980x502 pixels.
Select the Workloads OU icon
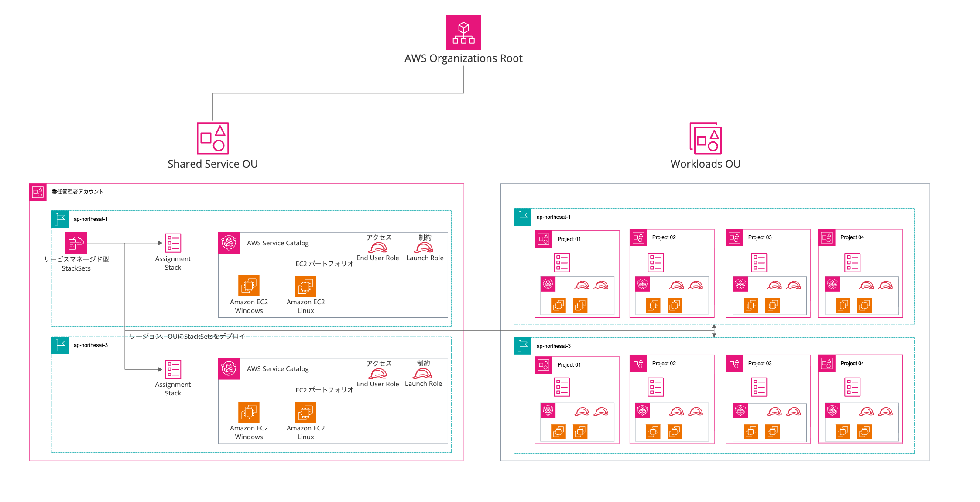click(x=705, y=139)
